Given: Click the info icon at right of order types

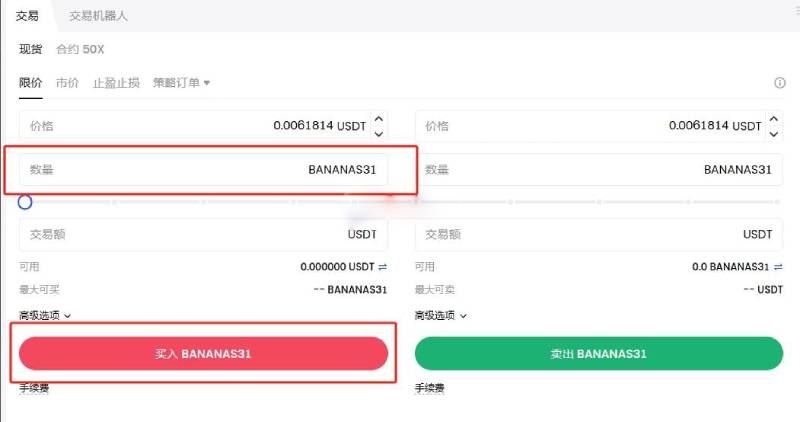Looking at the screenshot, I should coord(780,83).
